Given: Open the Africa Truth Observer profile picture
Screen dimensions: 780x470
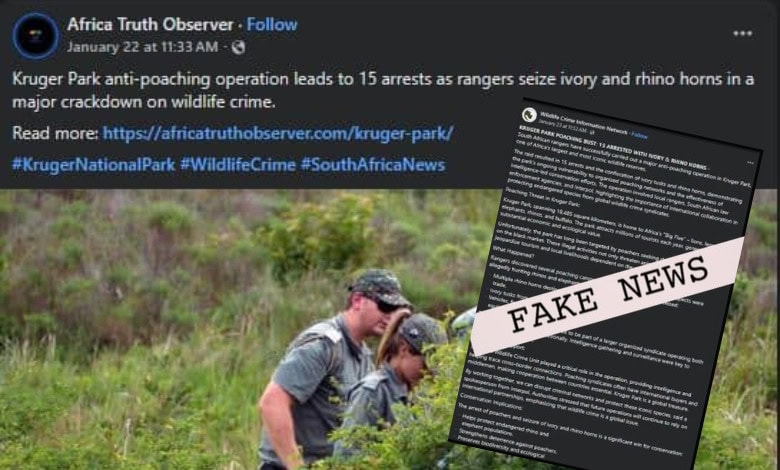Looking at the screenshot, I should coord(35,36).
